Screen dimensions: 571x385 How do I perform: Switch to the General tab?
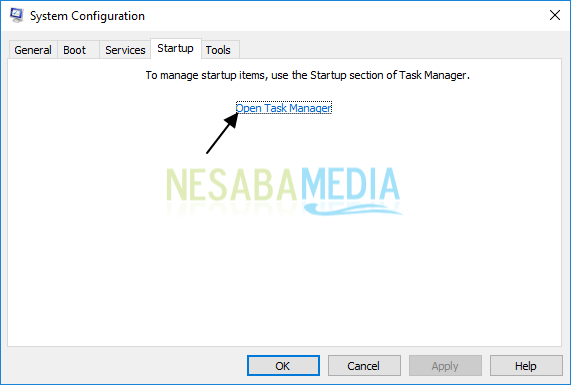pyautogui.click(x=33, y=50)
